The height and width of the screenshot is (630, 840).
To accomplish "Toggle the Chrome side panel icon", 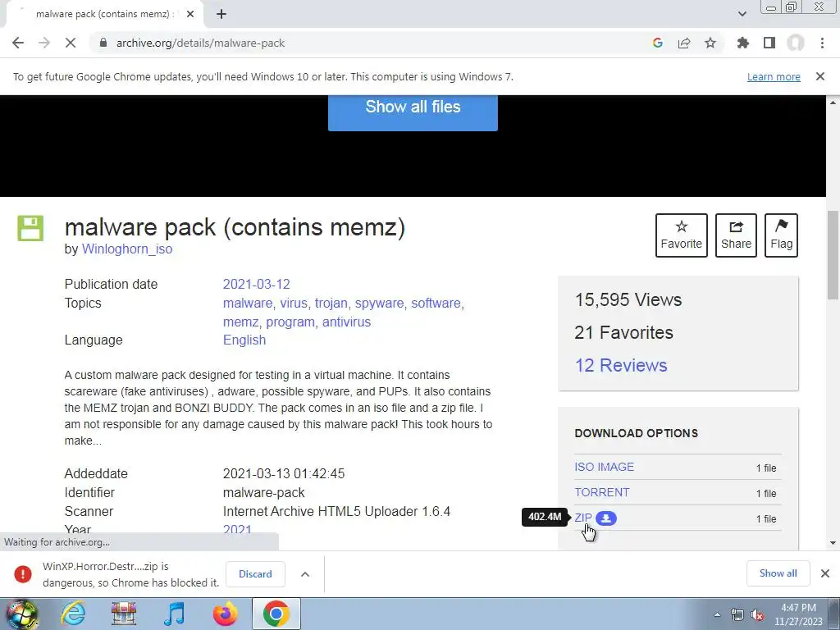I will 769,43.
